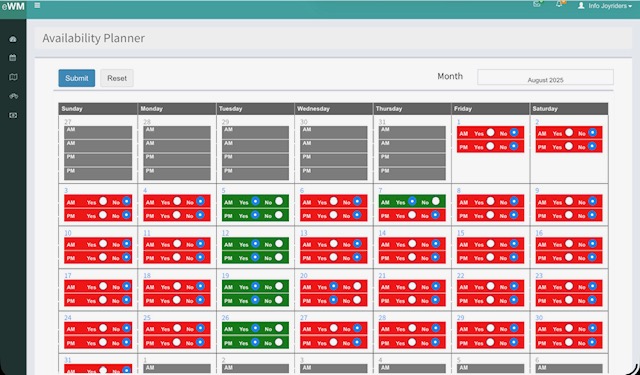Select PM Yes for Thursday August 7
Viewport: 640px width, 375px height.
[412, 215]
